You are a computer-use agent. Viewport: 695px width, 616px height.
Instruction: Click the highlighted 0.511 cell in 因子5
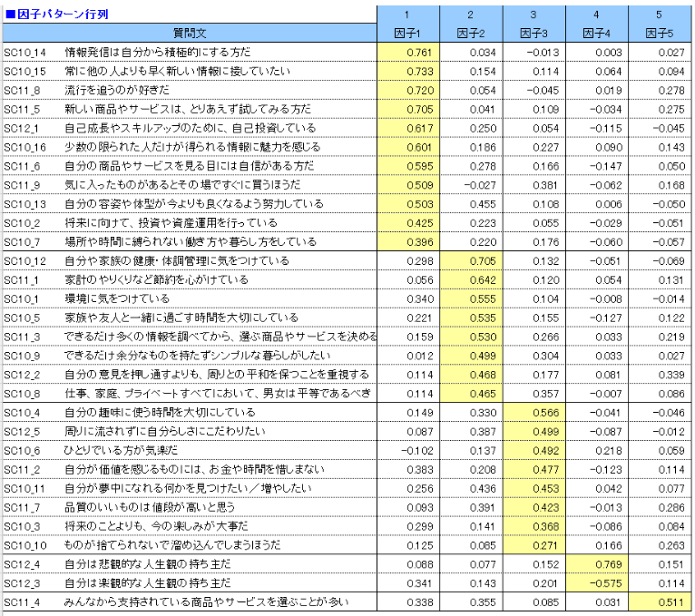click(659, 602)
